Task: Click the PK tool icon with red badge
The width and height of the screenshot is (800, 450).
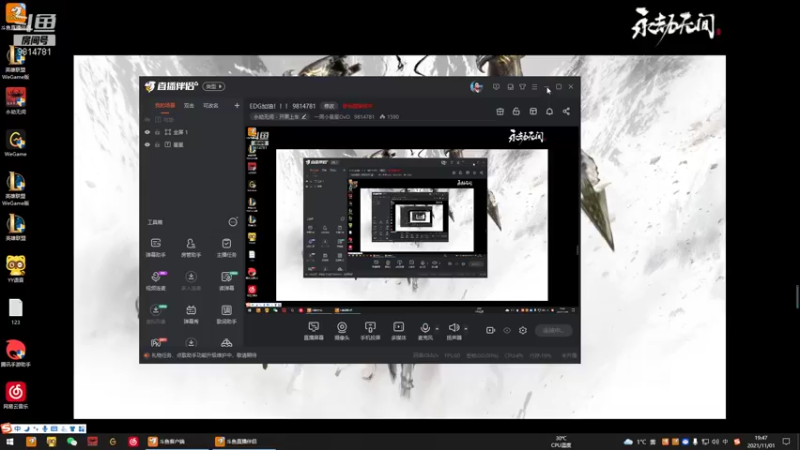Action: pos(156,342)
